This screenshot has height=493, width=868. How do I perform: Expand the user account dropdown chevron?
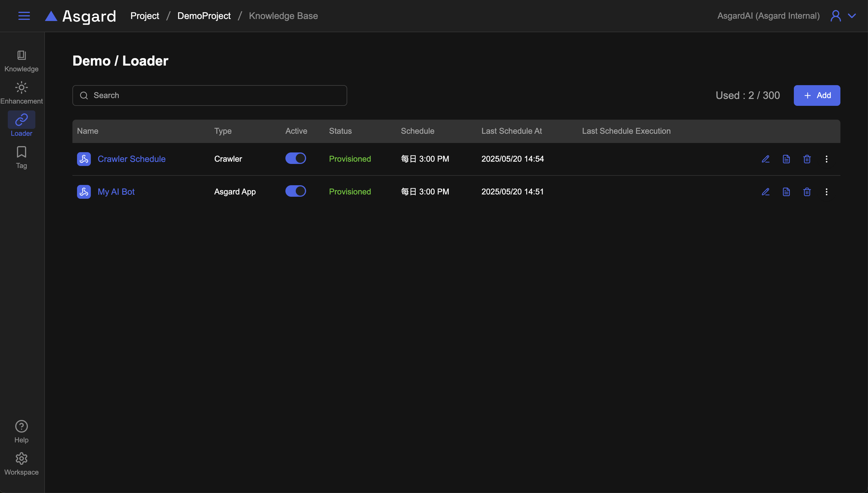(851, 16)
